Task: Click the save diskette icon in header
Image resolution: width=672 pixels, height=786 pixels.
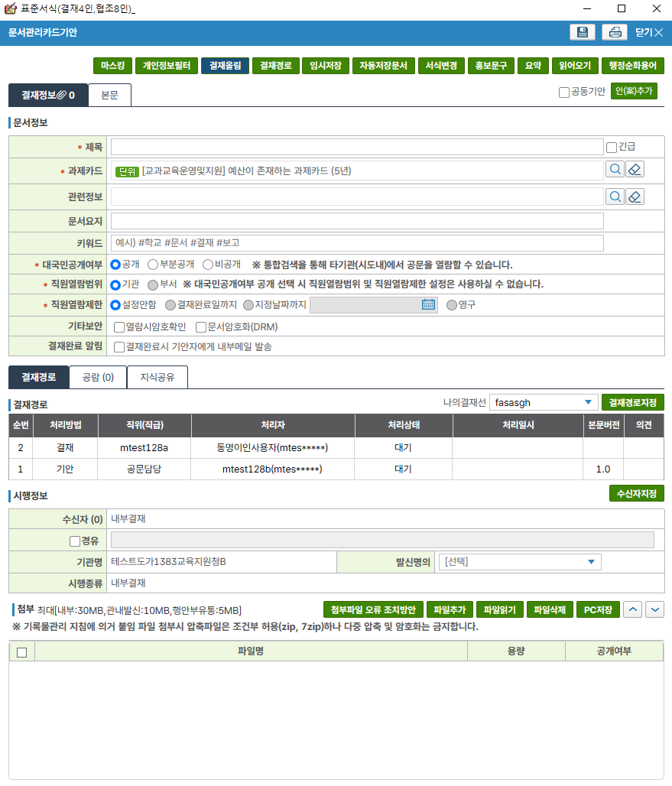Action: click(x=583, y=32)
